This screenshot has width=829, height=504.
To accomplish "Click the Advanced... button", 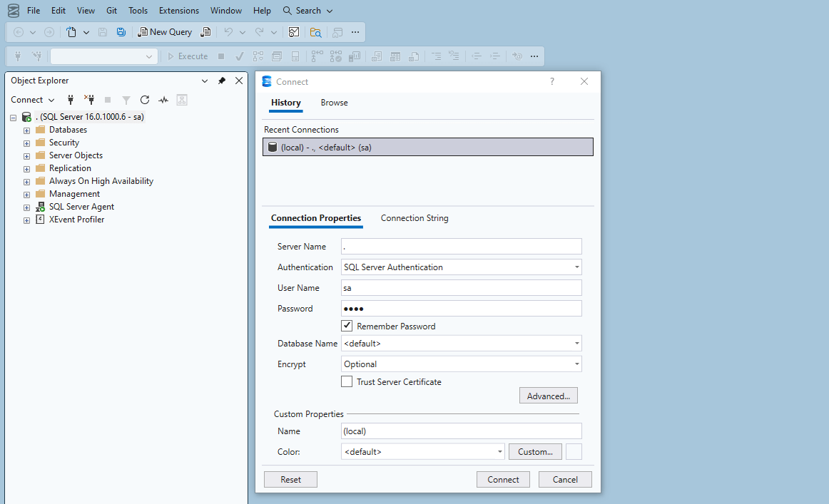I will pyautogui.click(x=548, y=396).
